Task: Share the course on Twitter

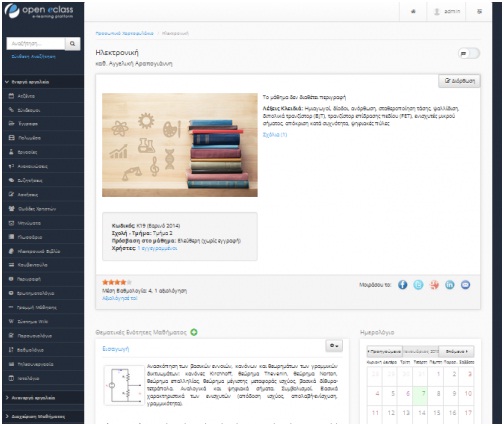Action: (x=418, y=285)
